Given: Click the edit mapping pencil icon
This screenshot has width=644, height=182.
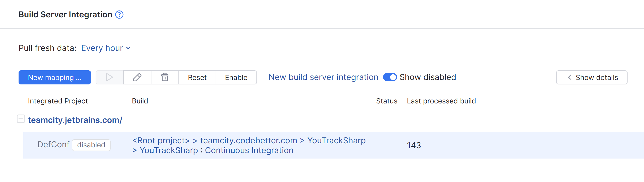Looking at the screenshot, I should (137, 77).
